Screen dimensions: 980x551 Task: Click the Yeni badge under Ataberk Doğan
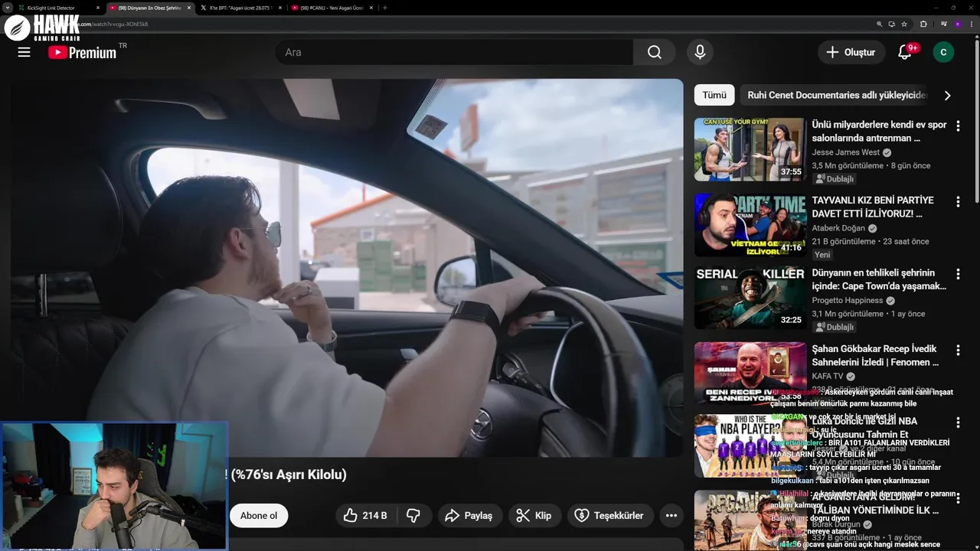[x=822, y=254]
